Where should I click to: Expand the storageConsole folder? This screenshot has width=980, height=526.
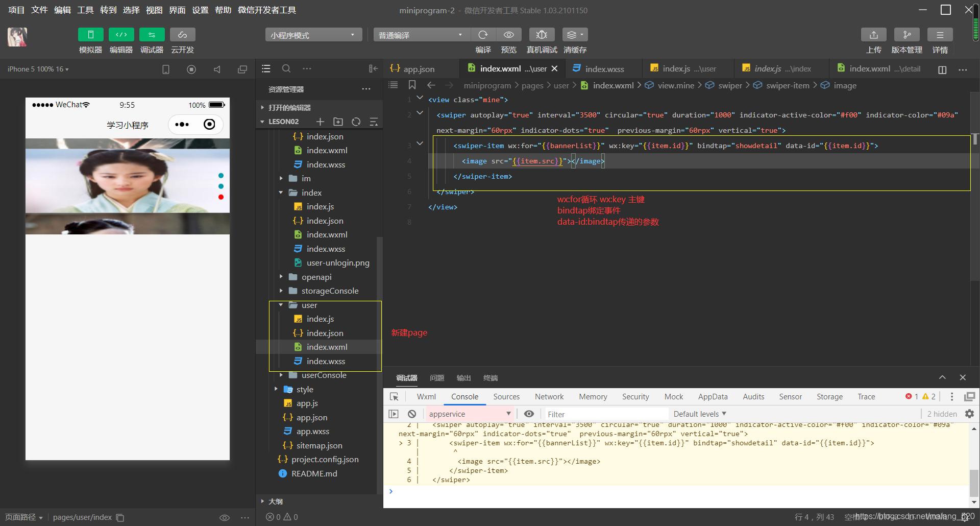point(281,291)
